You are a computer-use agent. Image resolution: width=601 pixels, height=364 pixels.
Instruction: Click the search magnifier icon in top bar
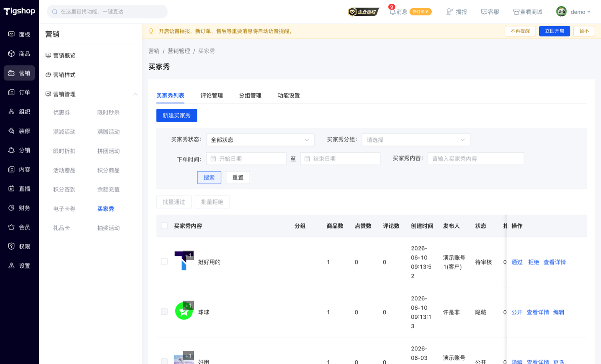pos(55,12)
